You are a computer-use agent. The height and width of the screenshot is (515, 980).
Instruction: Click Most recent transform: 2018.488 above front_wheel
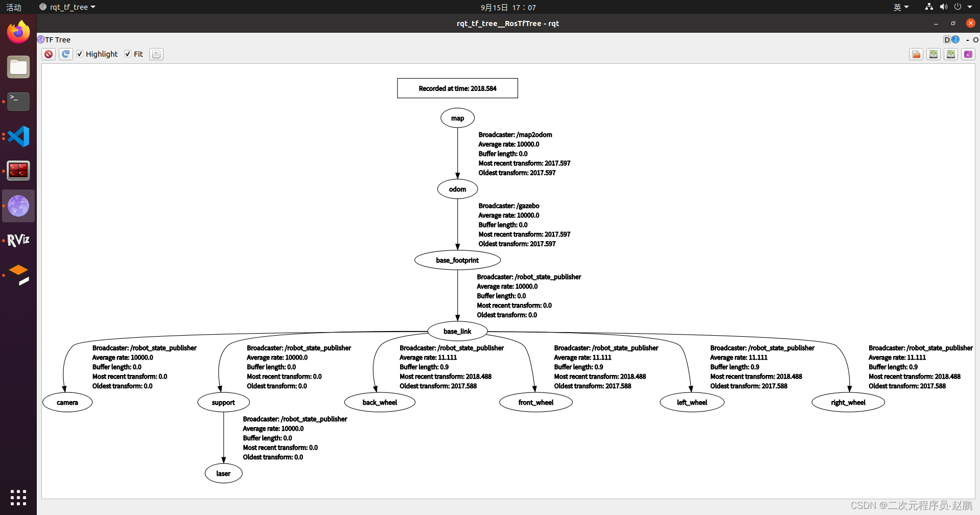coord(600,377)
